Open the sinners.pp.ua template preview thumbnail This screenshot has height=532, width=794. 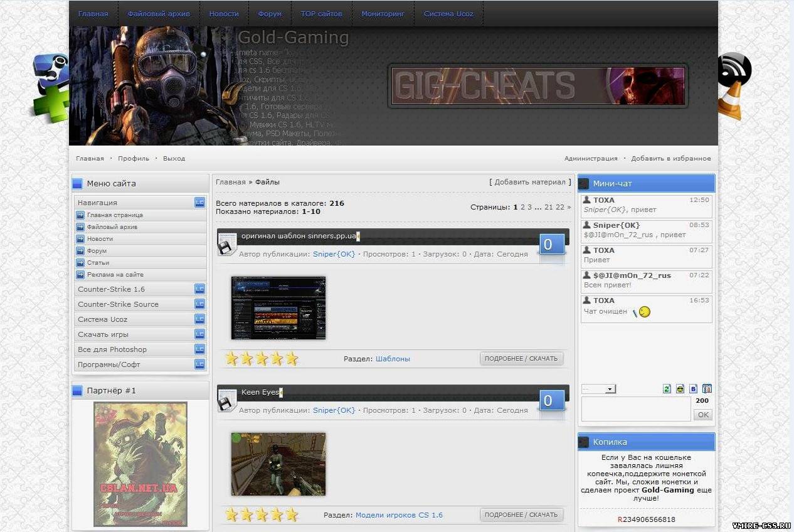pyautogui.click(x=278, y=308)
